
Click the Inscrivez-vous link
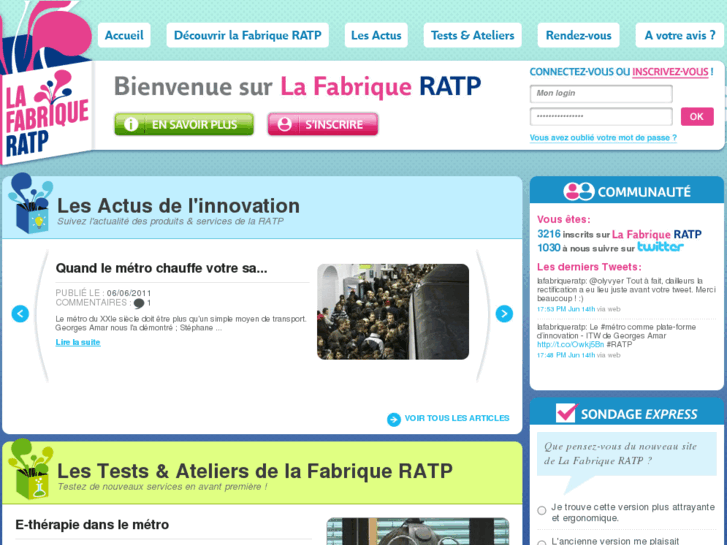(670, 72)
